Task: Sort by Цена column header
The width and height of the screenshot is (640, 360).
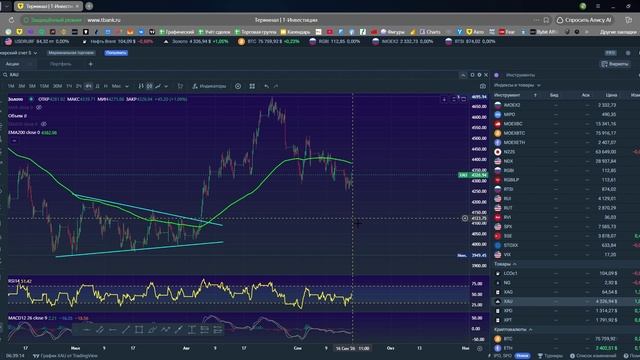Action: pos(611,95)
